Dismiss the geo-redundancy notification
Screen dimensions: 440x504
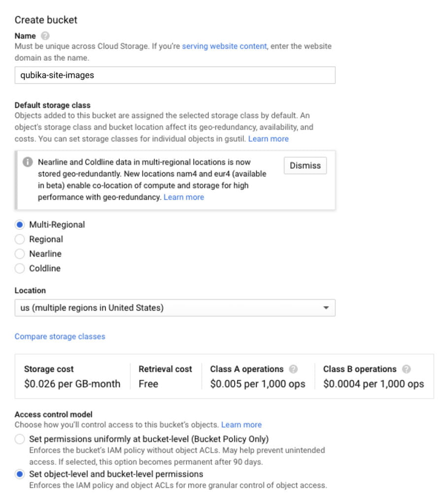point(305,166)
